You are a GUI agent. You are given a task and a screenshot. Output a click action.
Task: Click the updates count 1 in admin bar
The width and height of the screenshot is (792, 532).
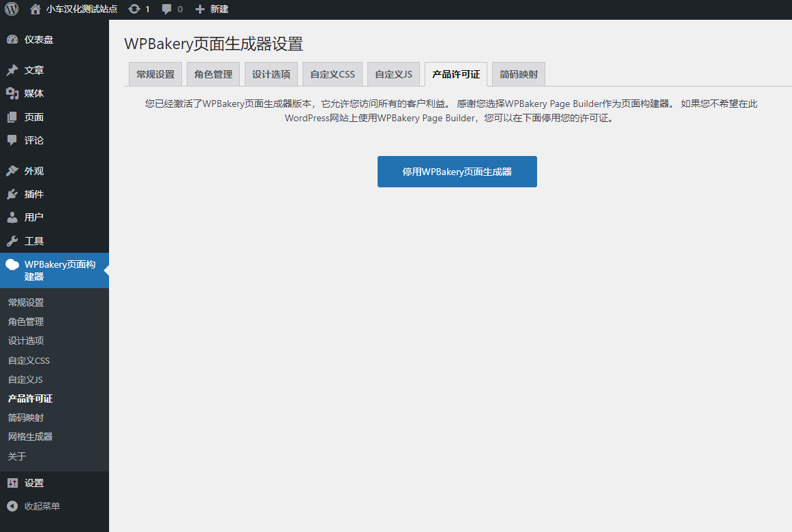click(147, 9)
